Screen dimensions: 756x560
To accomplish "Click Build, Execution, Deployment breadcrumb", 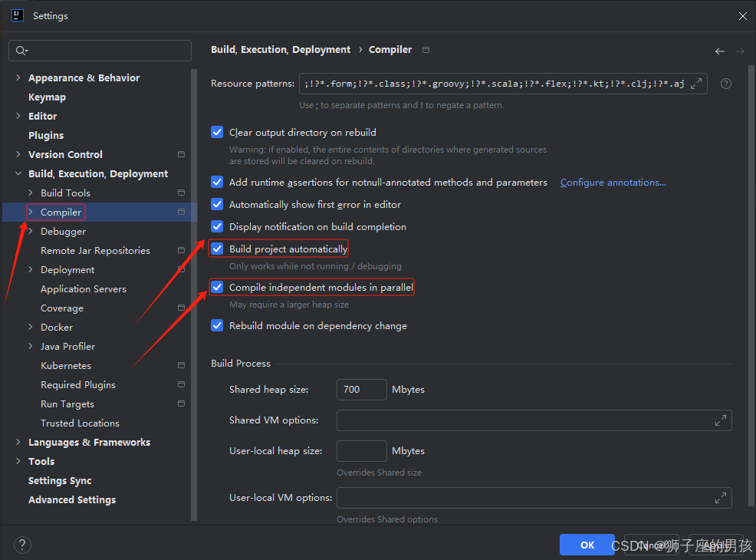I will coord(281,50).
